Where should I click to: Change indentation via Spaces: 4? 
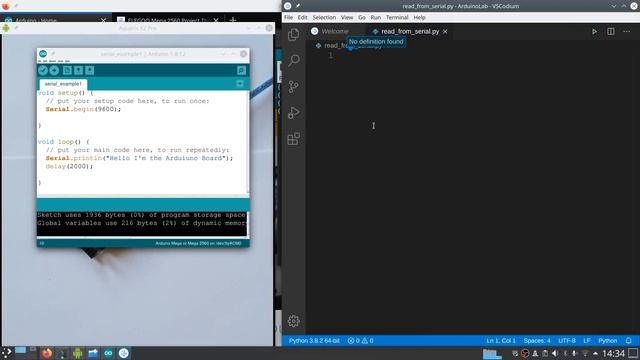click(x=537, y=340)
